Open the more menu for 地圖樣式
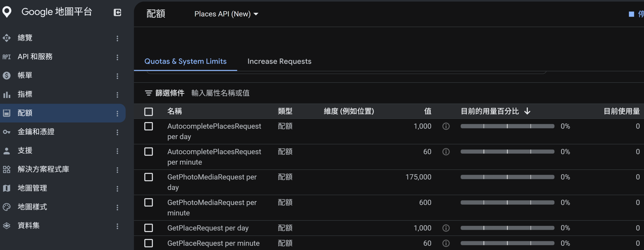This screenshot has width=644, height=250. pos(117,207)
